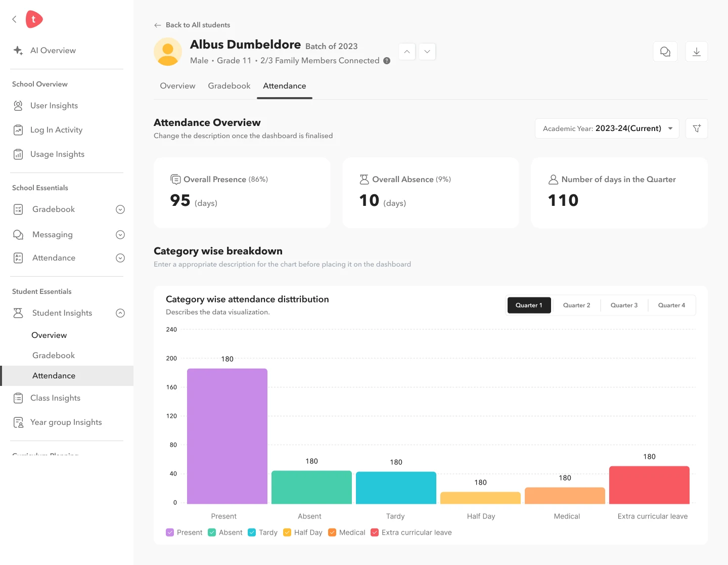
Task: Click the red Extra curricular leave bar
Action: [x=649, y=485]
